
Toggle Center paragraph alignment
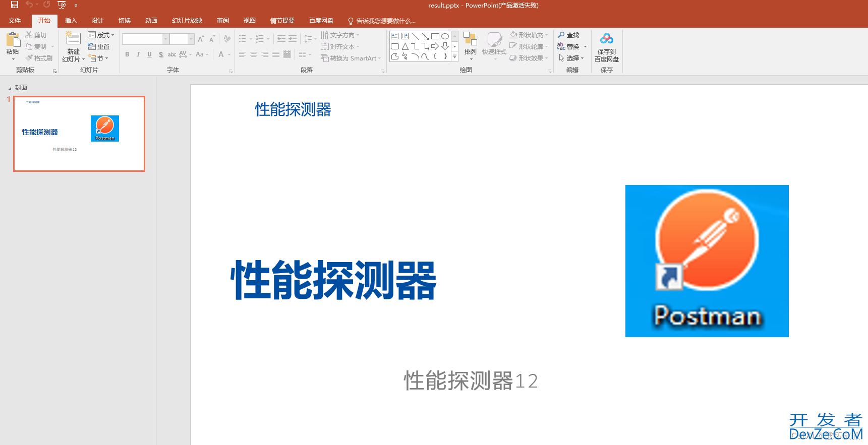[x=254, y=54]
